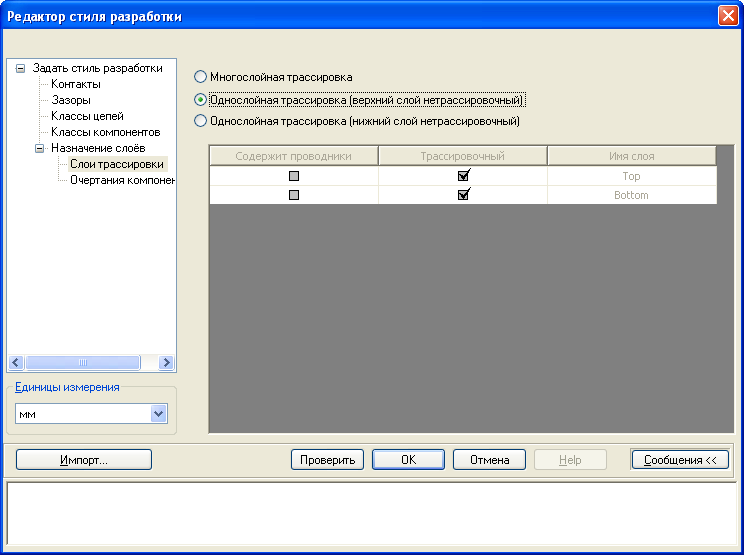
Task: Select Контакты in the tree
Action: tap(76, 84)
